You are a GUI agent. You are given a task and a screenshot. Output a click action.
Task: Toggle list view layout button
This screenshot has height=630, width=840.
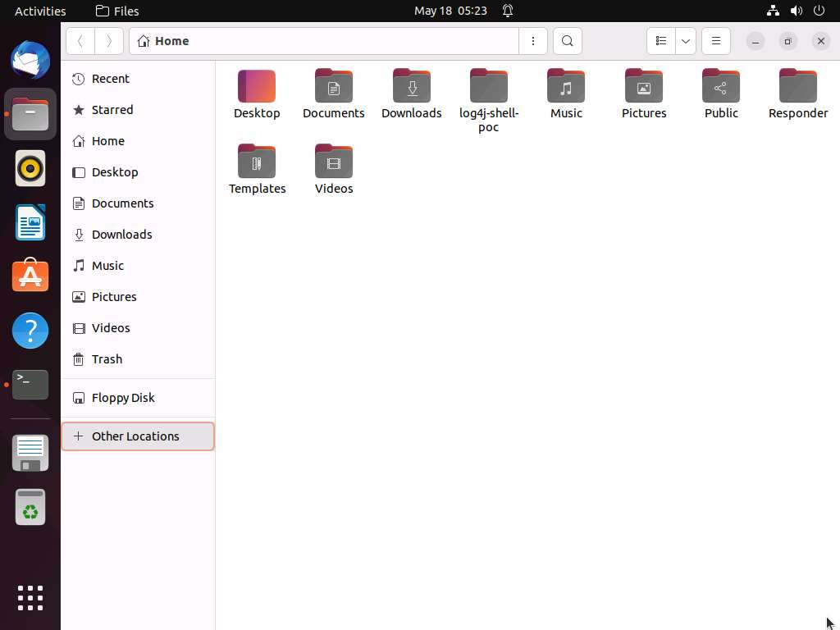660,41
